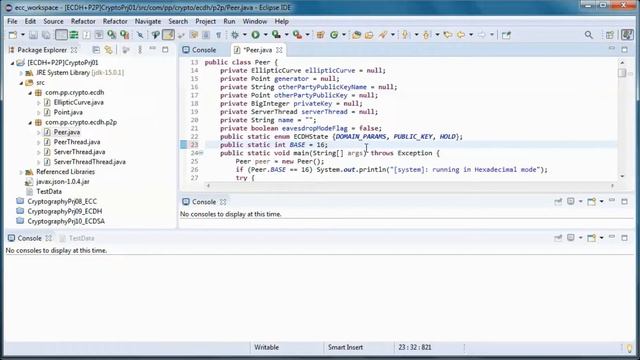Image resolution: width=640 pixels, height=360 pixels.
Task: Click the Toggle Mark Occurrences highlighter icon
Action: [168, 35]
